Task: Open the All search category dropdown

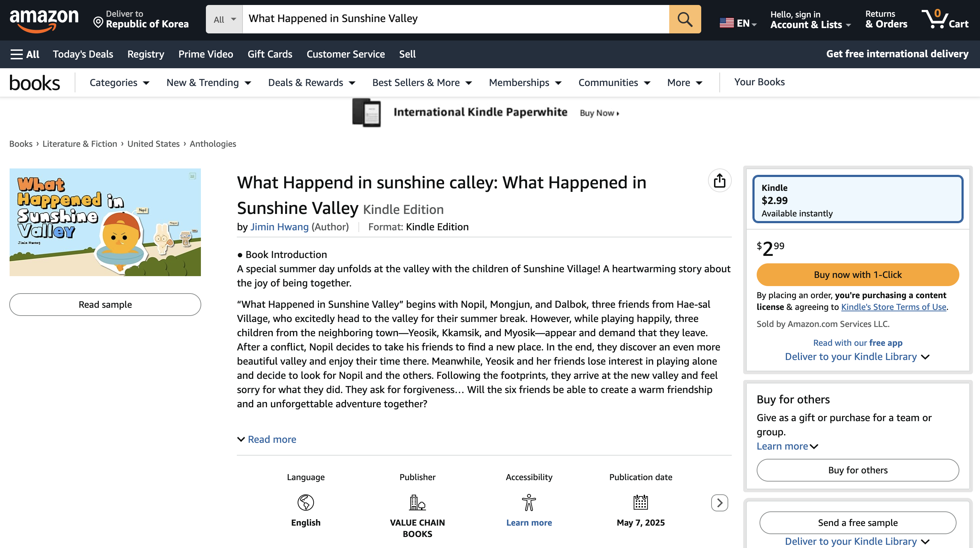Action: [224, 19]
